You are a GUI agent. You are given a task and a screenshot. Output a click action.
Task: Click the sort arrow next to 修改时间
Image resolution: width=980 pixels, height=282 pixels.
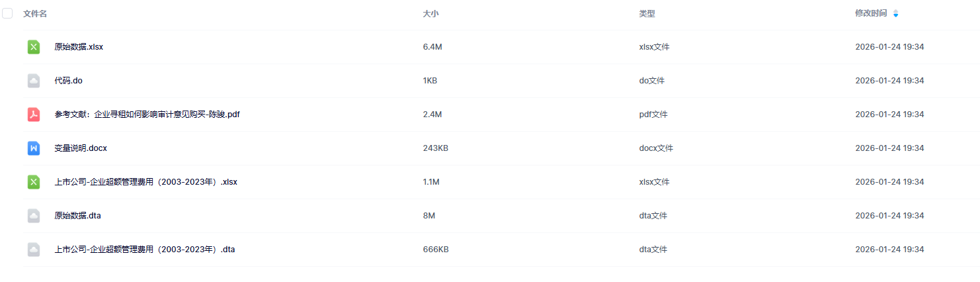[x=896, y=13]
